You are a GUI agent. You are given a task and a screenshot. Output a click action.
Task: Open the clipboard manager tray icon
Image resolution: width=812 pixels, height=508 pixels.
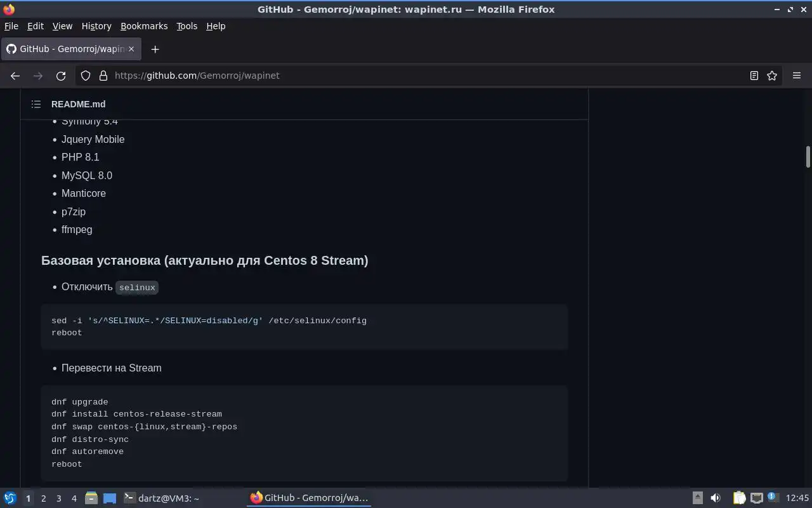pyautogui.click(x=739, y=498)
